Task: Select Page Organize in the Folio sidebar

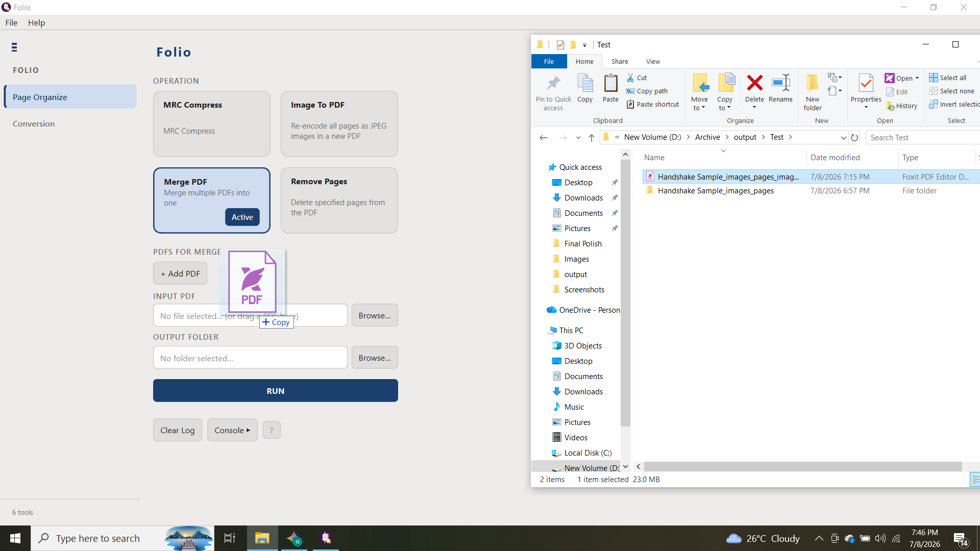Action: (x=70, y=97)
